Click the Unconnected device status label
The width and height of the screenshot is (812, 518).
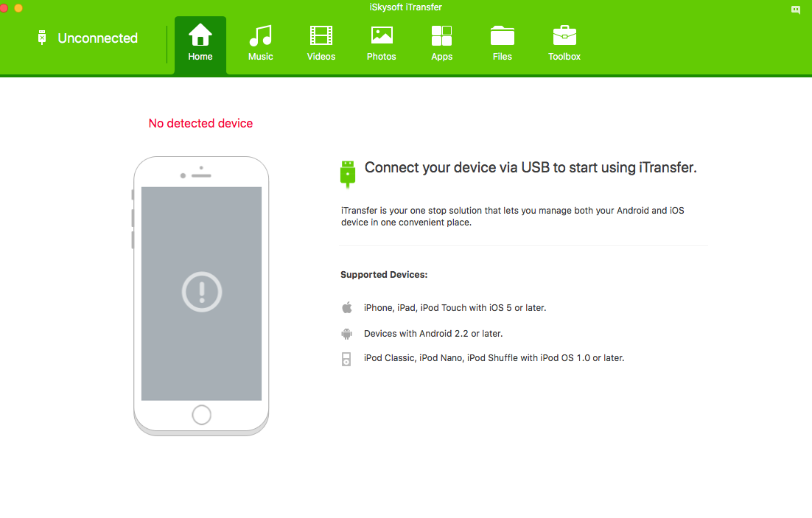tap(97, 38)
